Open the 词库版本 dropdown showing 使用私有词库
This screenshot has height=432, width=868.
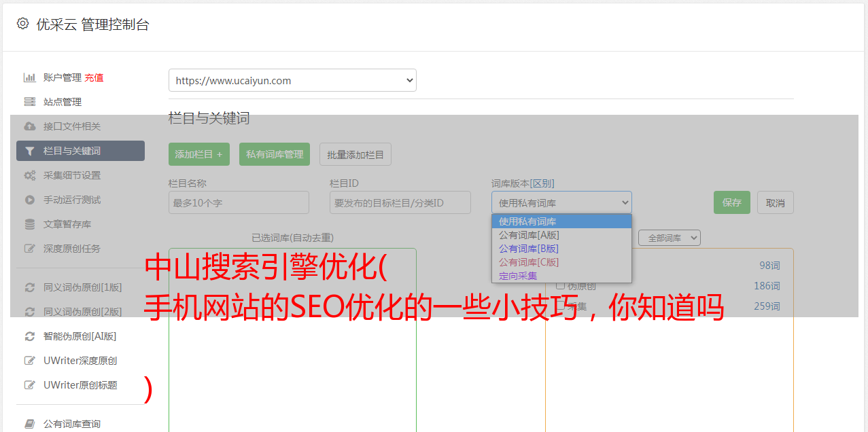click(561, 202)
